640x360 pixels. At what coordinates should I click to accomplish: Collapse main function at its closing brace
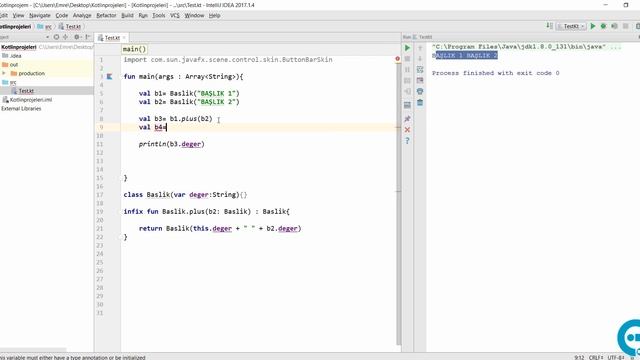pos(121,178)
